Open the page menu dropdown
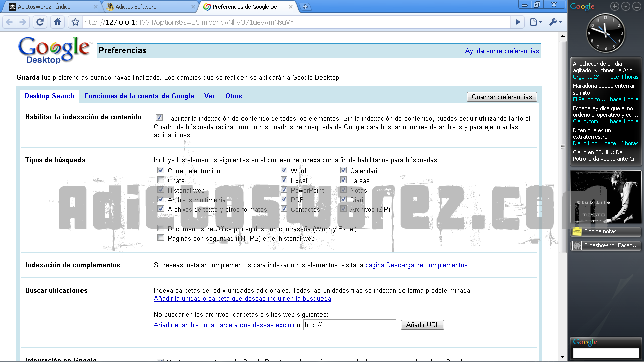644x362 pixels. (x=536, y=22)
